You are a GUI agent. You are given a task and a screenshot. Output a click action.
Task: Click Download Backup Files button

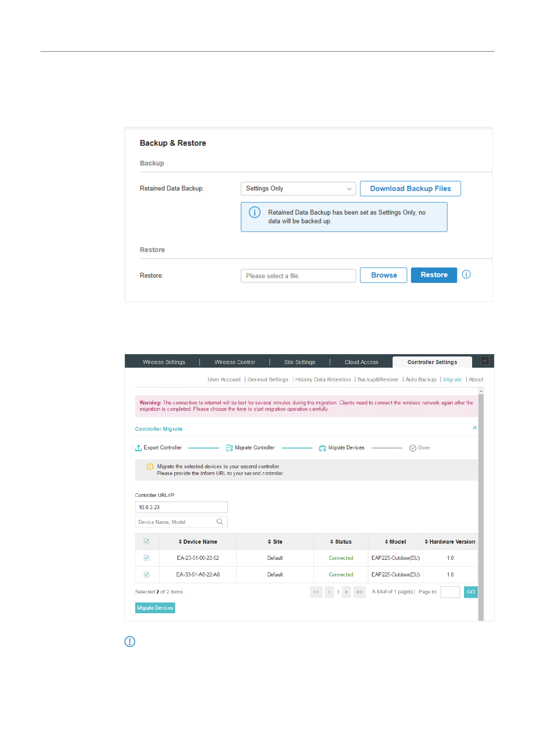410,189
